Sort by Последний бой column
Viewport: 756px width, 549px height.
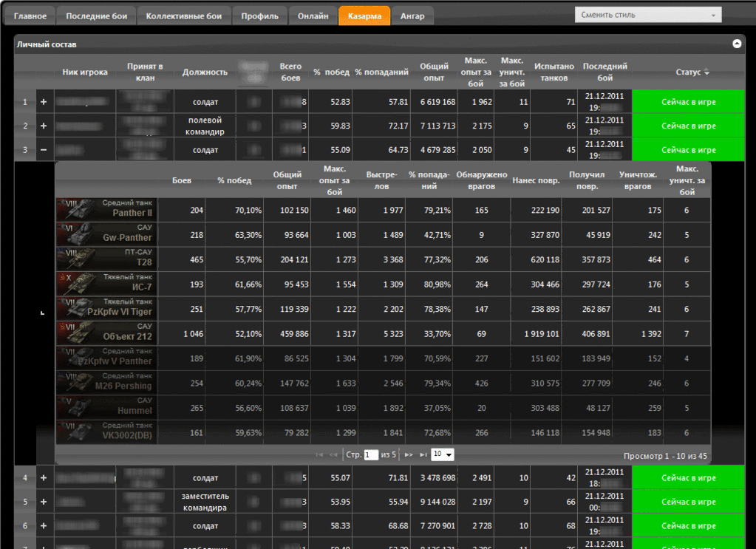pos(605,72)
